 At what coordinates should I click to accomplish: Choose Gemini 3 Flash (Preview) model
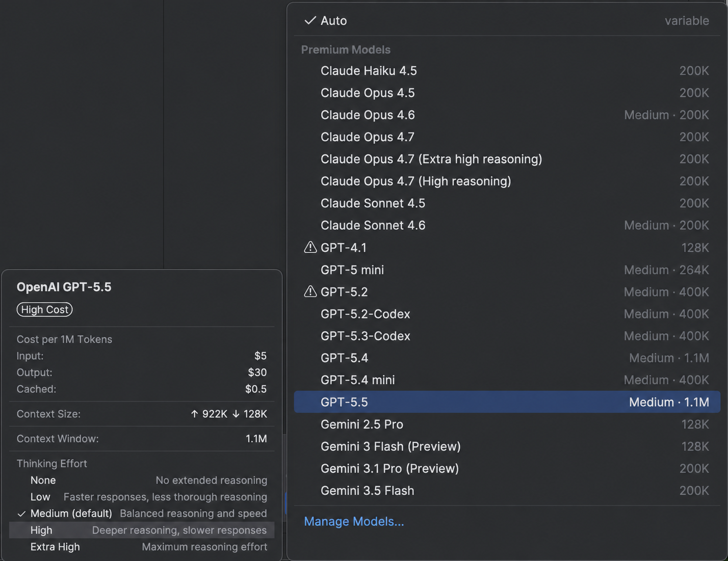click(507, 446)
